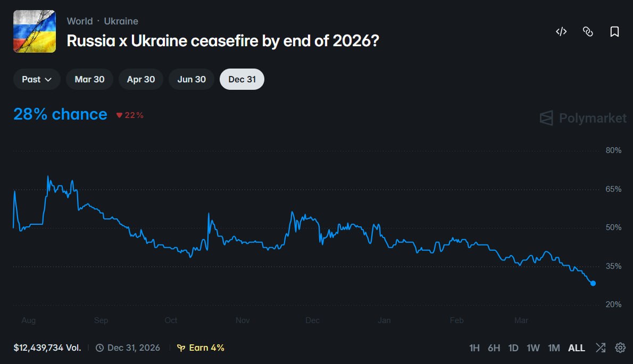Click the Ukraine flag market thumbnail
Screen dimensions: 633x364
(x=34, y=31)
